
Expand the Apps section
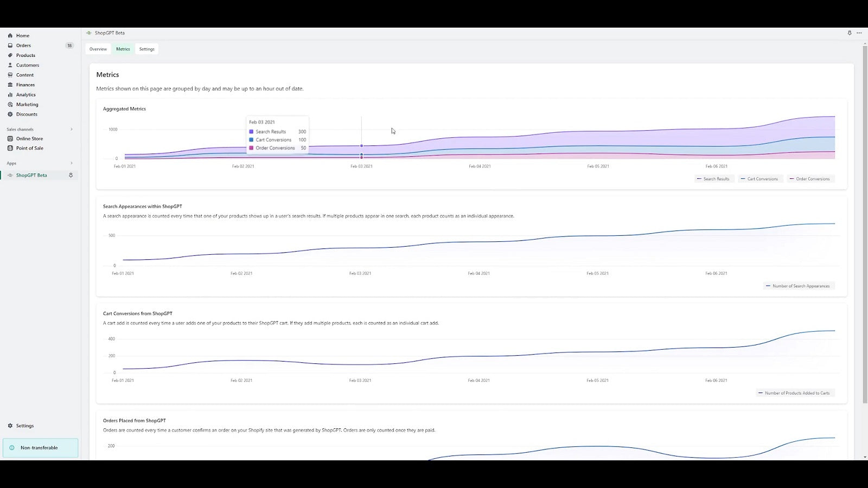[x=71, y=163]
